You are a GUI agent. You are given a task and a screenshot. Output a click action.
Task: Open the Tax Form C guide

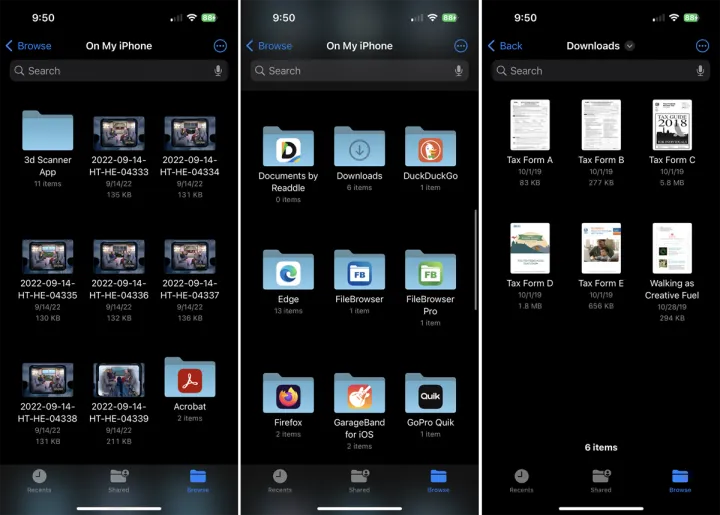pyautogui.click(x=671, y=126)
